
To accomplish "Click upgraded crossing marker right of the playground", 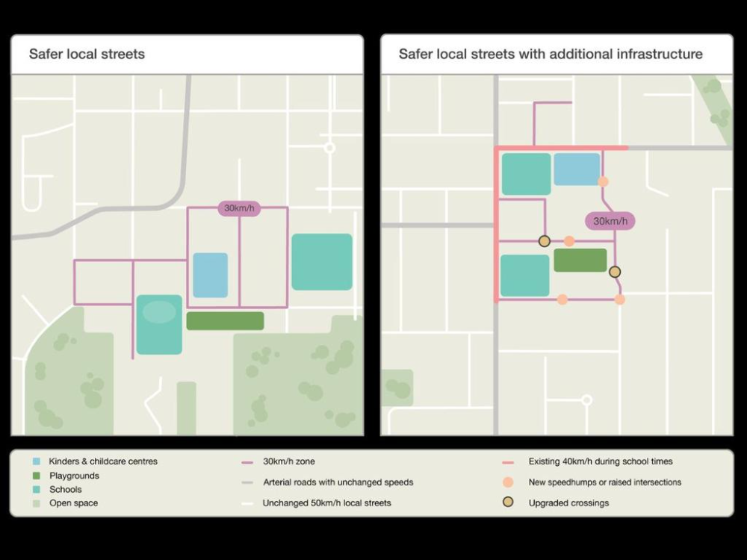I will (615, 272).
